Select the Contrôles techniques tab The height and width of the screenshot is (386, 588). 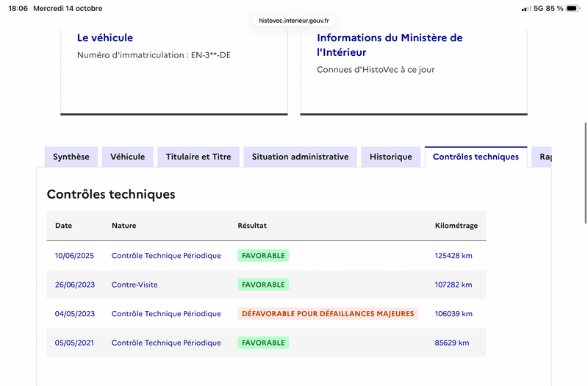(x=476, y=157)
